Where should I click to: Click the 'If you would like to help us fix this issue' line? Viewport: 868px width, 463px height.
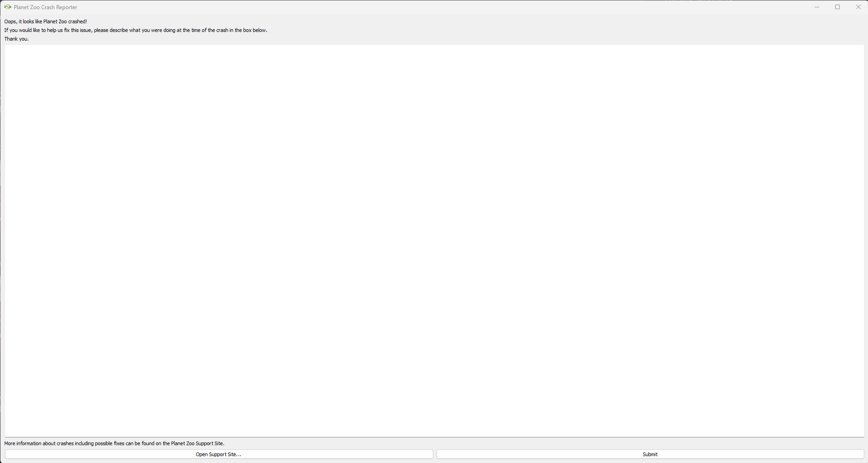click(136, 30)
